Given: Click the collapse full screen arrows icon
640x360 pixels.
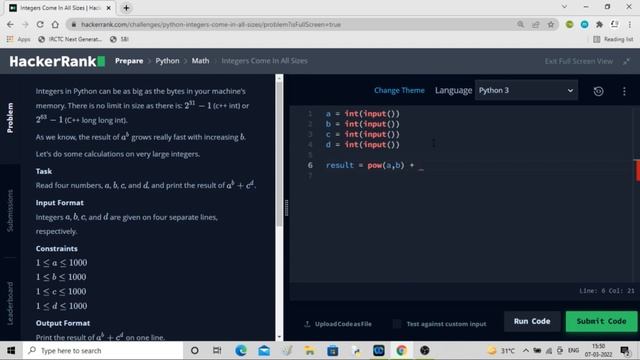Looking at the screenshot, I should pos(627,61).
